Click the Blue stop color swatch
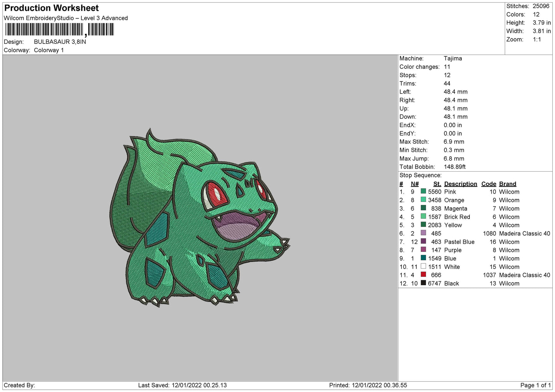 coord(423,258)
